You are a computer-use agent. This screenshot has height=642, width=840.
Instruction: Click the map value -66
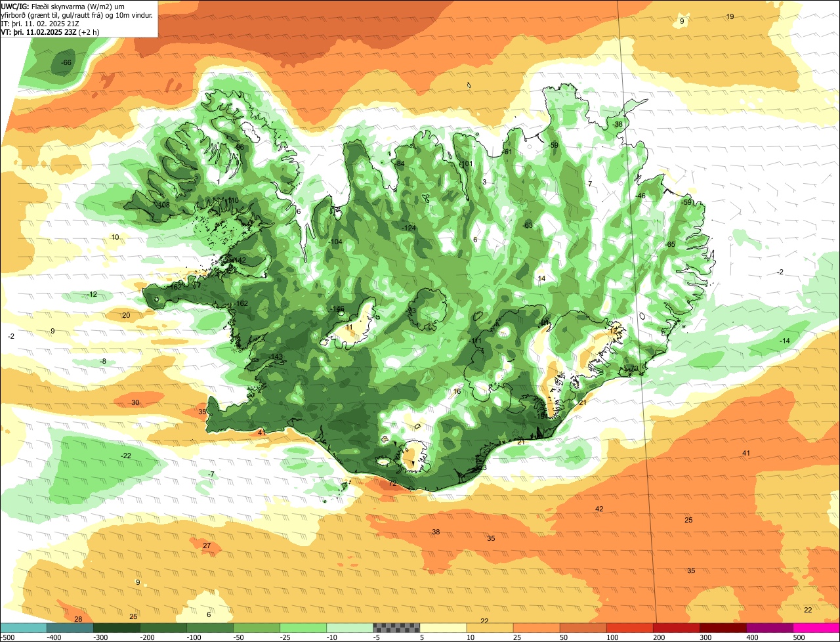click(66, 62)
